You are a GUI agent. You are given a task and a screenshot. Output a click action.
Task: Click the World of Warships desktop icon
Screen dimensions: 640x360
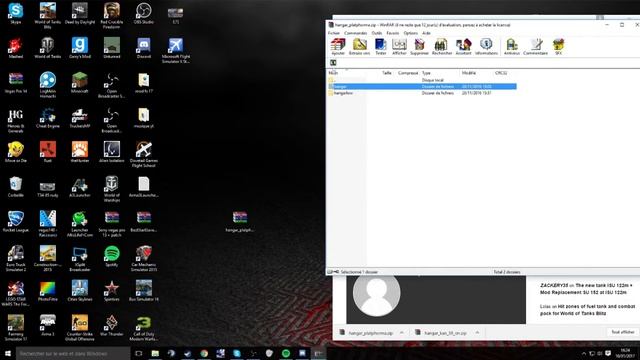(111, 189)
